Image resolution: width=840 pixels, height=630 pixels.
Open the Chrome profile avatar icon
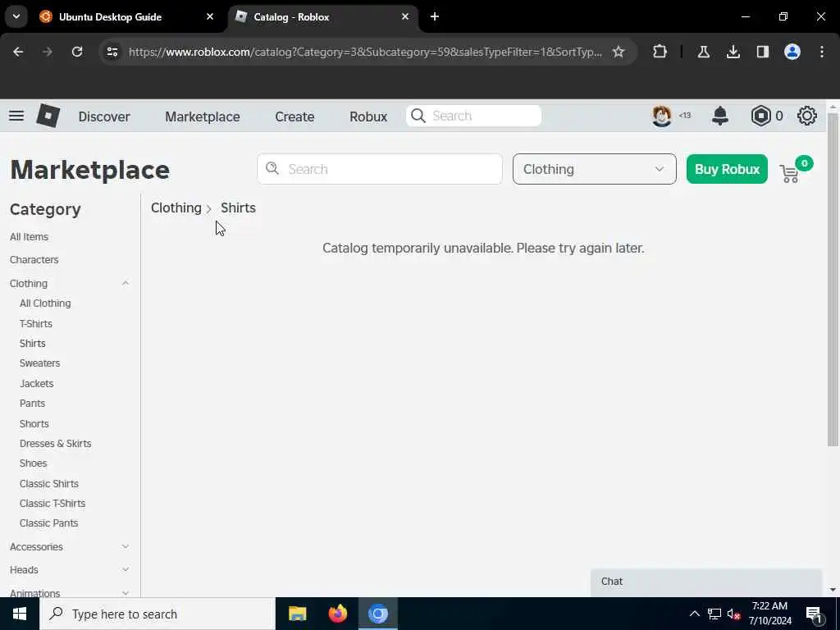pyautogui.click(x=792, y=52)
